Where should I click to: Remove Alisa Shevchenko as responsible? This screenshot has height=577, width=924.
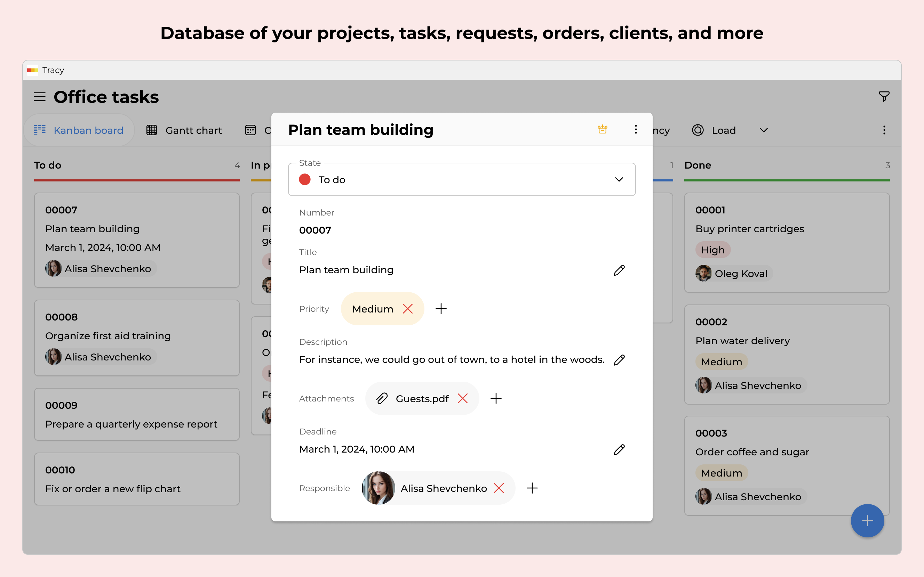tap(499, 488)
